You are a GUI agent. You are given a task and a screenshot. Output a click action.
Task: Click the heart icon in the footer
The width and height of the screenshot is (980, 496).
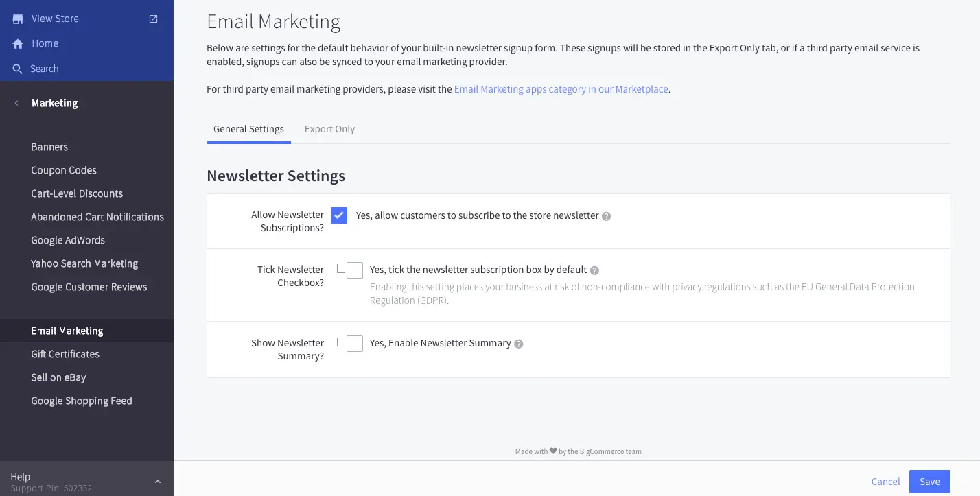(x=553, y=451)
